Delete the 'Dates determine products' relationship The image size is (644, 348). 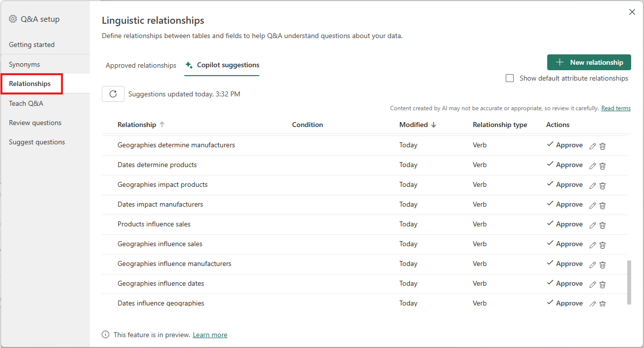[603, 166]
